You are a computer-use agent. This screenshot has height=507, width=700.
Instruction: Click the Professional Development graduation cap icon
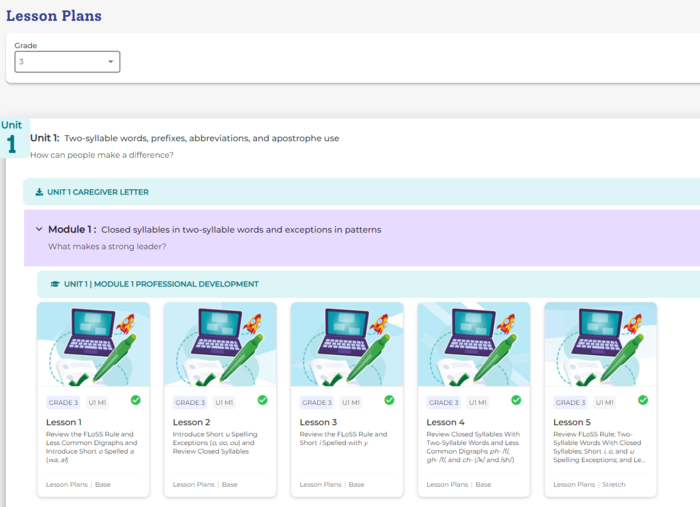click(55, 284)
